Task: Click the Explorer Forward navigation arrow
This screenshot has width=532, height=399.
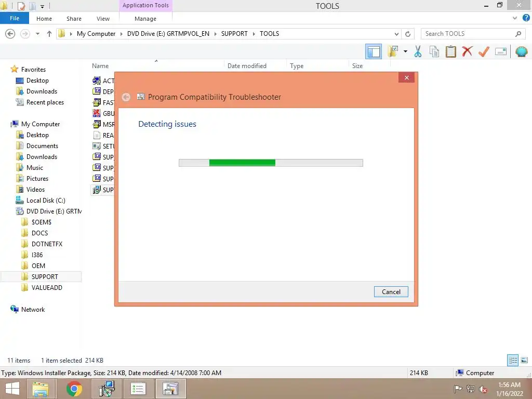Action: point(25,34)
